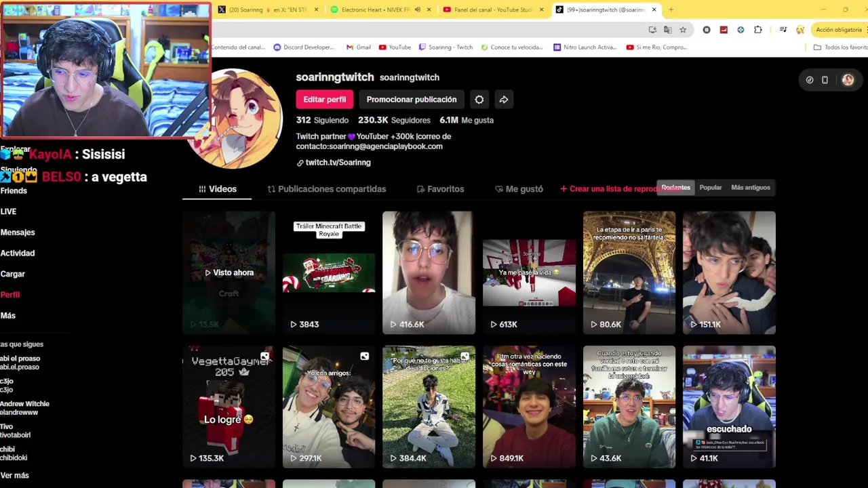
Task: Open the Nitro Launch Activa bookmark
Action: (x=585, y=47)
